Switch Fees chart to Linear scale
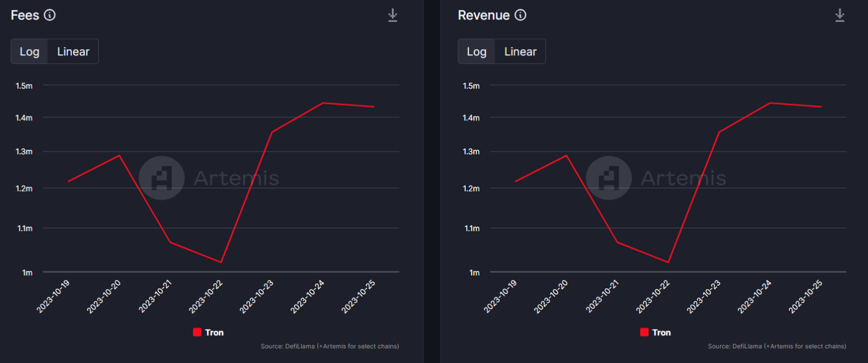 click(73, 51)
